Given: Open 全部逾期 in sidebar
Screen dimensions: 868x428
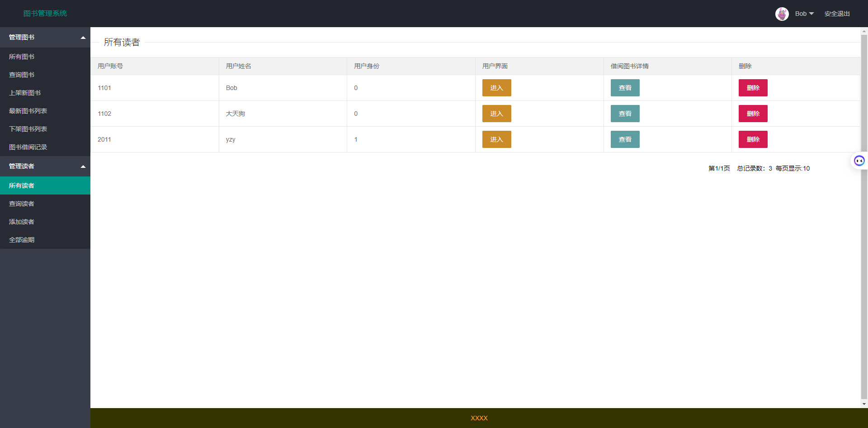Looking at the screenshot, I should (45, 240).
